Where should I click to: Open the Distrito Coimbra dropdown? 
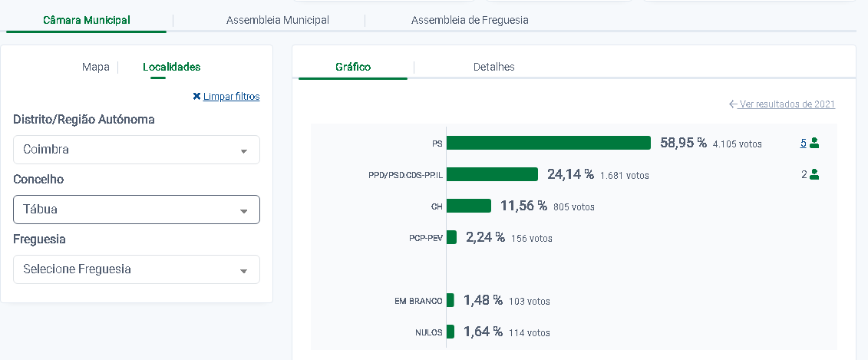tap(137, 150)
